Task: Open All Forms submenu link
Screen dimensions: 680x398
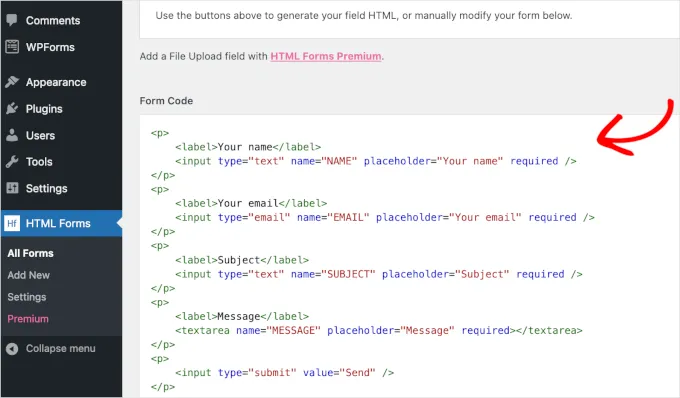Action: pos(30,253)
